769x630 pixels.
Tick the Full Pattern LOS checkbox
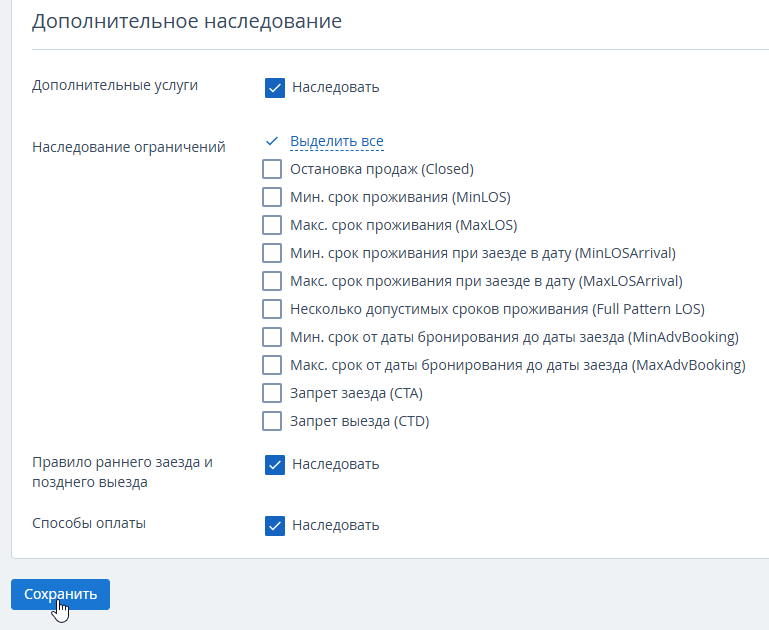(x=272, y=309)
